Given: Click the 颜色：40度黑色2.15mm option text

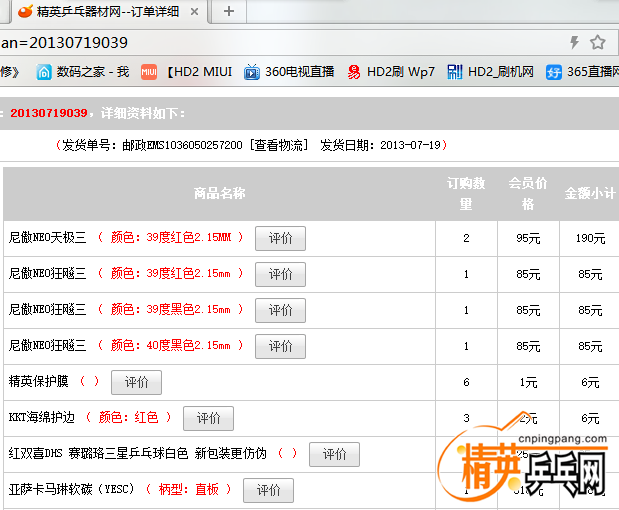Looking at the screenshot, I should click(x=171, y=345).
